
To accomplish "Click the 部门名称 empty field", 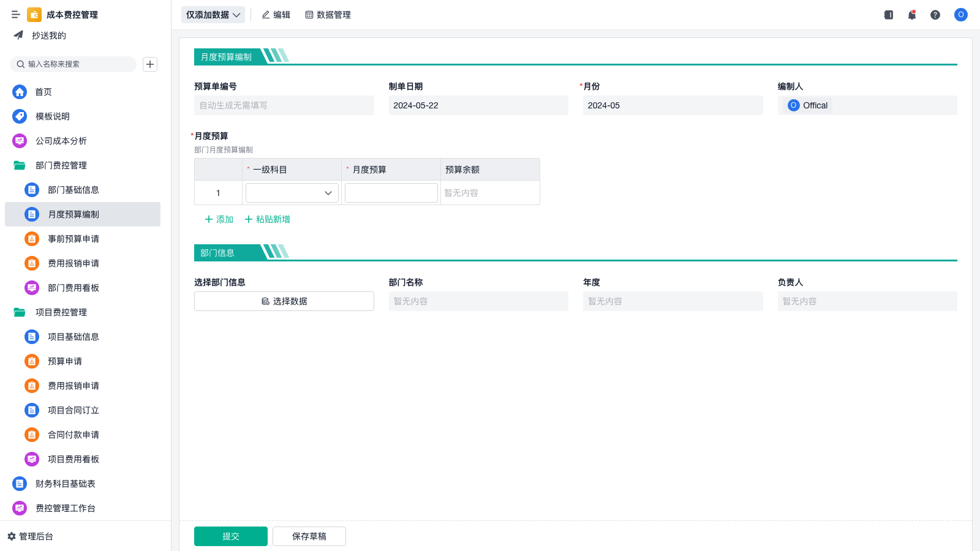I will pos(478,301).
